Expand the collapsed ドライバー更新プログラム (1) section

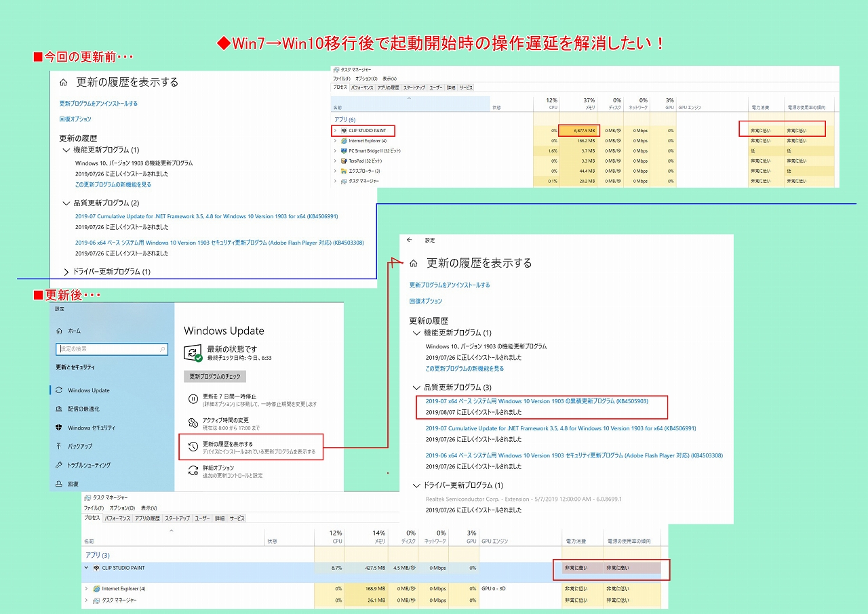point(66,272)
